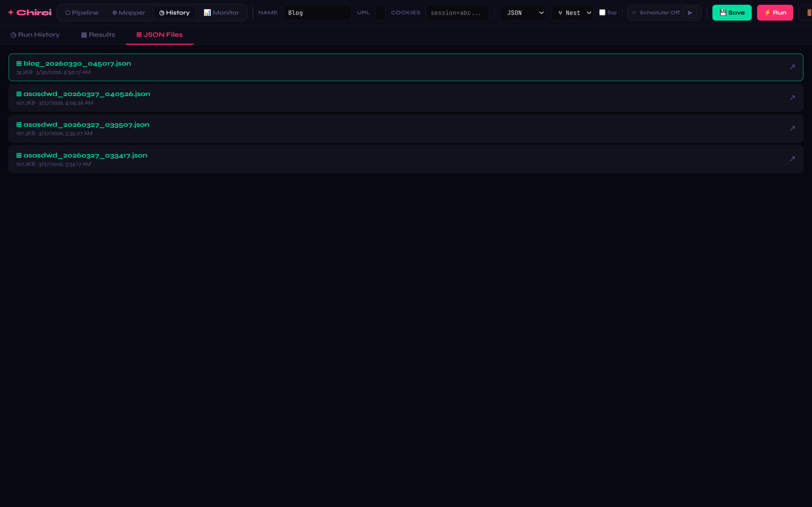Open the Mapper view

[x=129, y=13]
